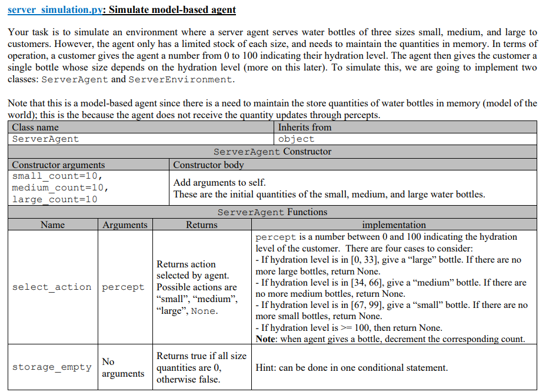Select the 'ServerAgent Constructor' section header
This screenshot has width=559, height=392.
pyautogui.click(x=272, y=152)
